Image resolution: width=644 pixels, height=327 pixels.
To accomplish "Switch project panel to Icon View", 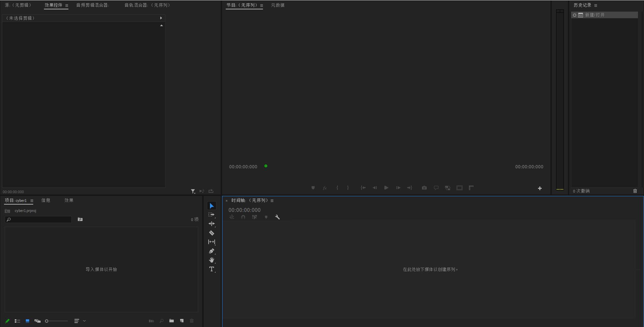I will point(28,321).
